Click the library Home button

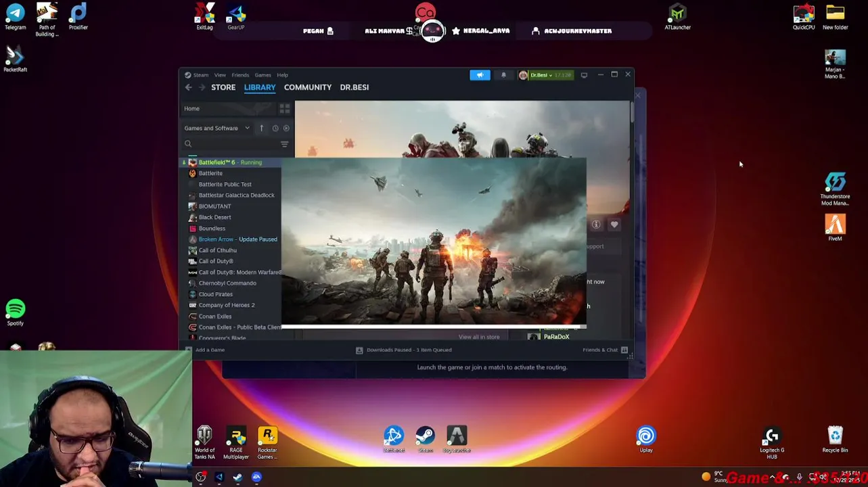[x=229, y=108]
